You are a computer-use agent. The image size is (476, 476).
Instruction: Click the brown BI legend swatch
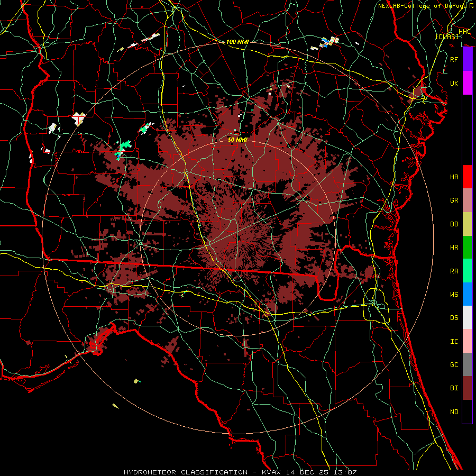(467, 388)
